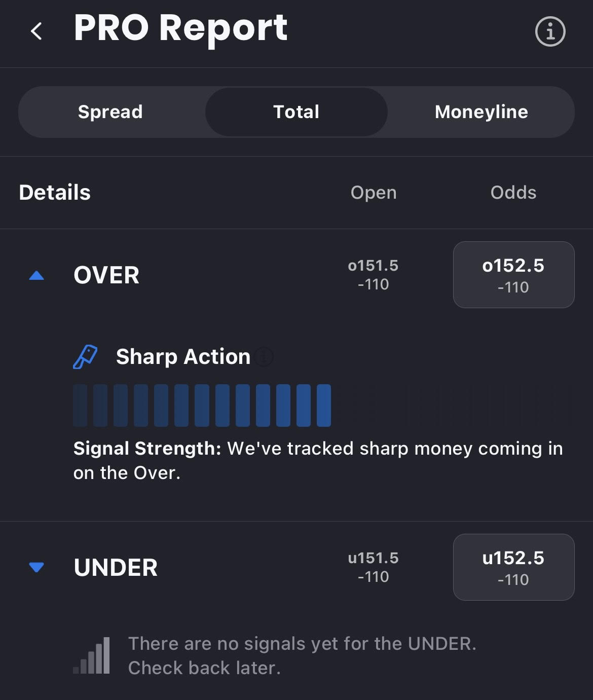Tap the u152.5 -110 odds button

pyautogui.click(x=513, y=567)
